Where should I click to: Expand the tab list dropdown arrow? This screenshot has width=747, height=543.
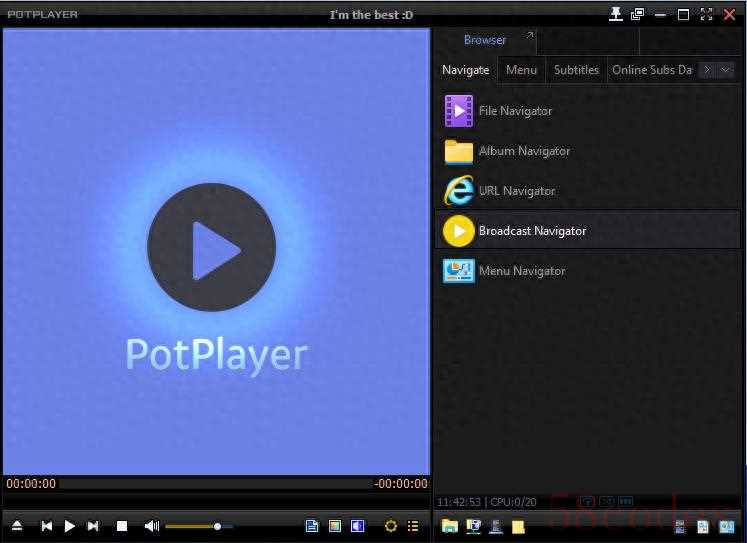click(725, 70)
